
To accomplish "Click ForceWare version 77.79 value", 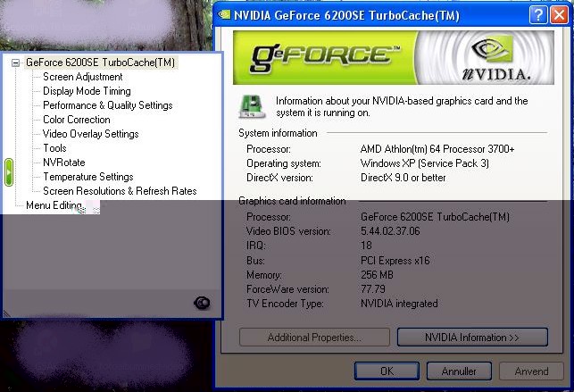I will (373, 289).
